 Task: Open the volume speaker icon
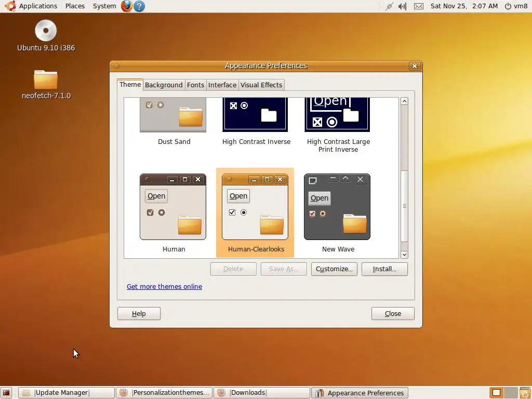click(403, 6)
